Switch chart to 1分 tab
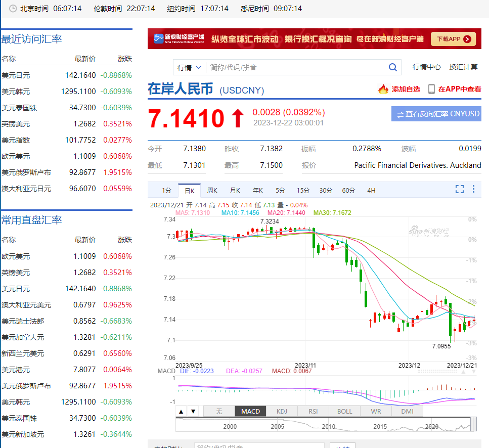The width and height of the screenshot is (489, 448). tap(166, 191)
